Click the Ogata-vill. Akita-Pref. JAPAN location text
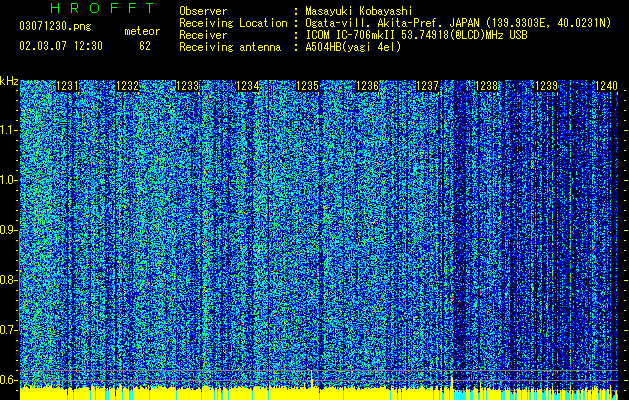 tap(458, 23)
